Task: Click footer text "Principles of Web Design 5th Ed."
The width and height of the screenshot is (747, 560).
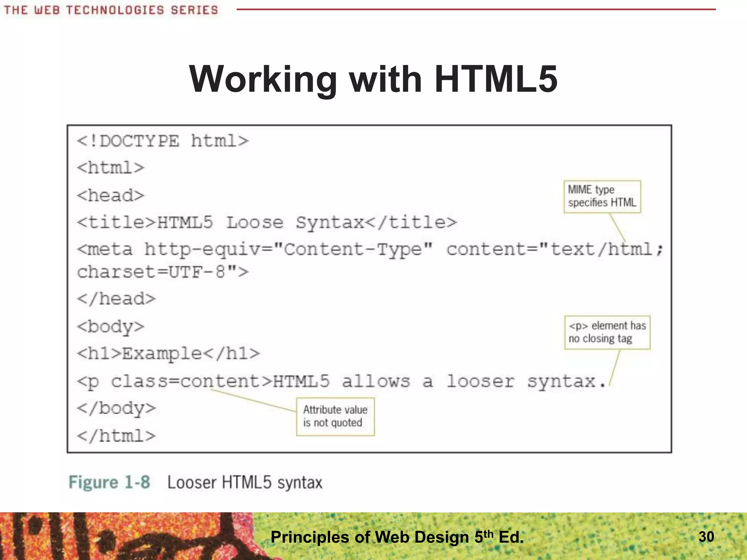Action: (x=397, y=537)
